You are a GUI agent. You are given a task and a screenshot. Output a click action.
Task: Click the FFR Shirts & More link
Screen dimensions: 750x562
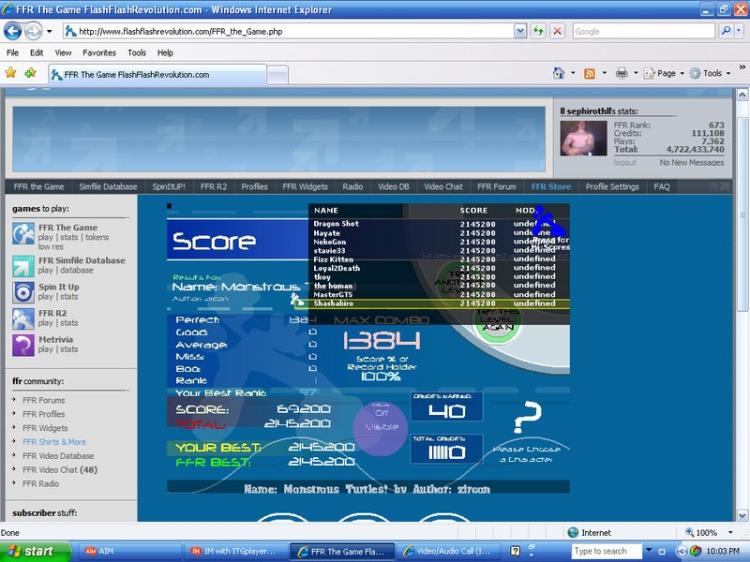click(54, 442)
